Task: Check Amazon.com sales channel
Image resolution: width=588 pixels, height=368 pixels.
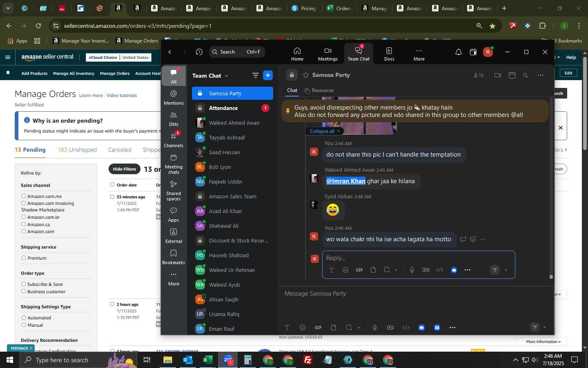Action: 24,231
